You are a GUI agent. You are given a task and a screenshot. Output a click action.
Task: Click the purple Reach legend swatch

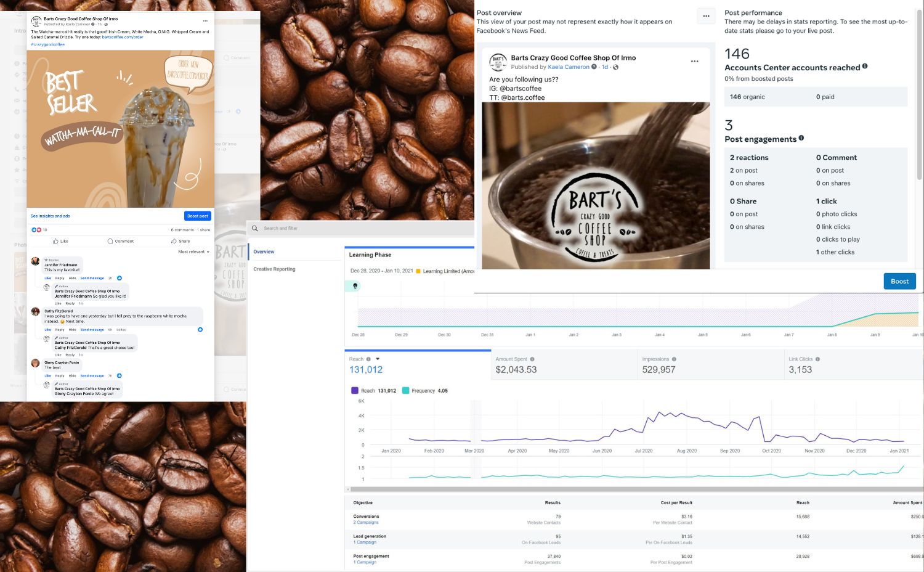click(354, 390)
